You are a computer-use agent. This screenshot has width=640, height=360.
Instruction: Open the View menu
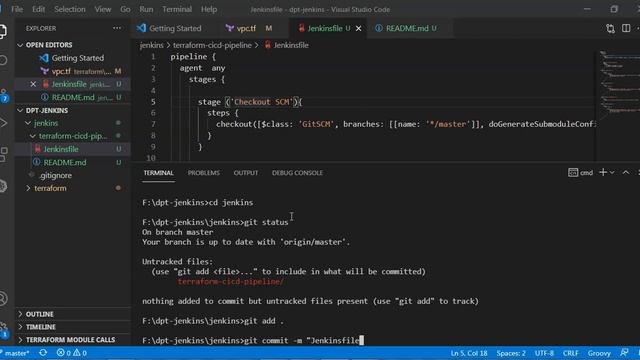103,9
